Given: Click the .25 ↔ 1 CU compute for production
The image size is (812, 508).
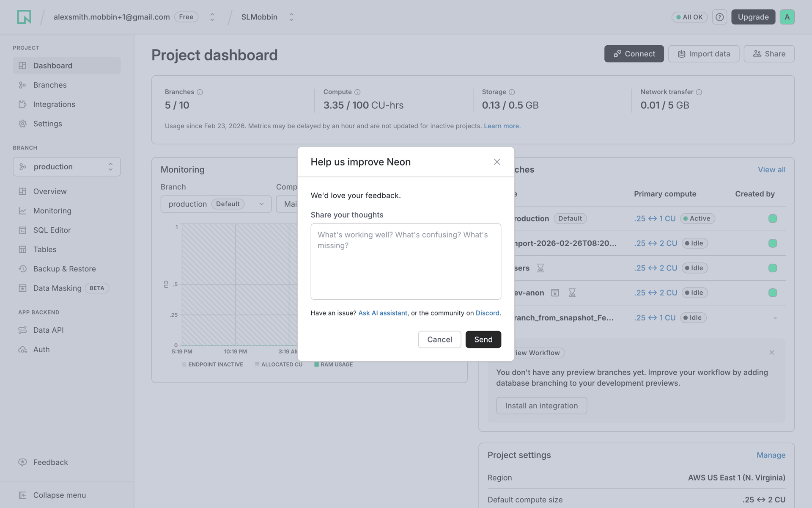Looking at the screenshot, I should click(655, 218).
